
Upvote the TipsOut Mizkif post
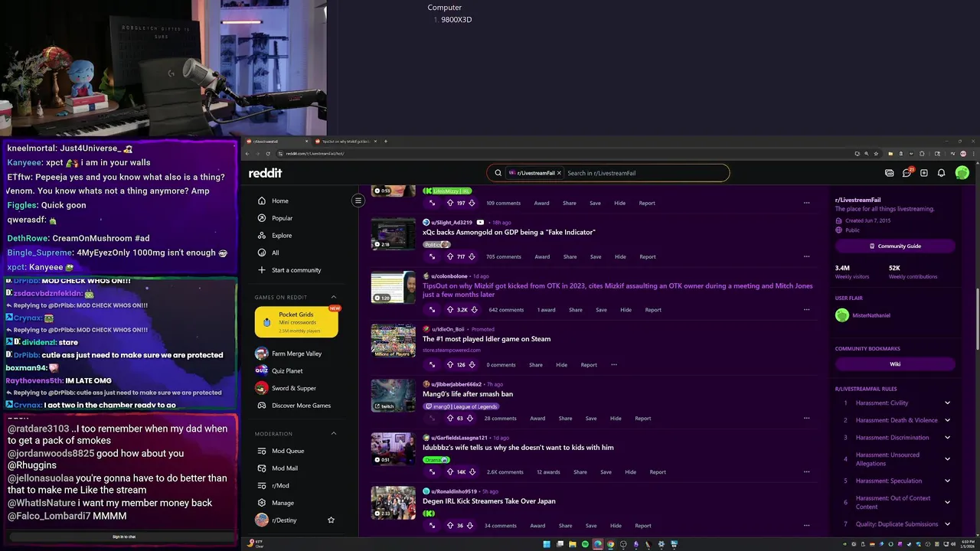click(x=449, y=310)
